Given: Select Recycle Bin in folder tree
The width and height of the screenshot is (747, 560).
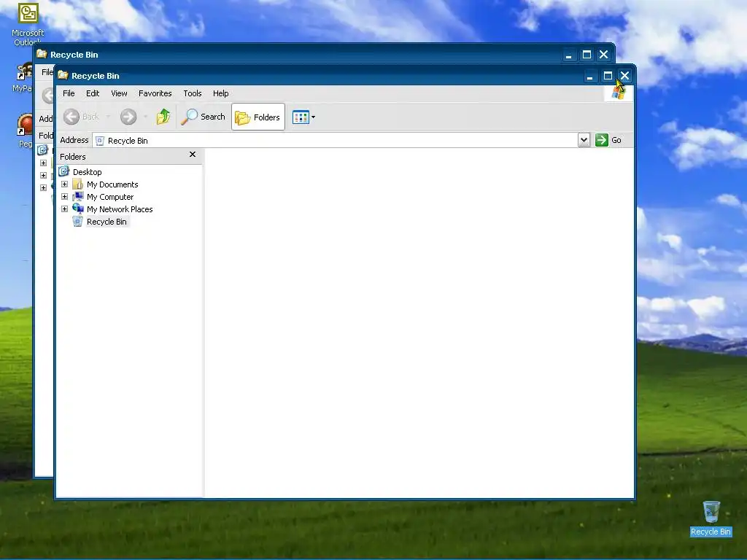Looking at the screenshot, I should coord(107,222).
